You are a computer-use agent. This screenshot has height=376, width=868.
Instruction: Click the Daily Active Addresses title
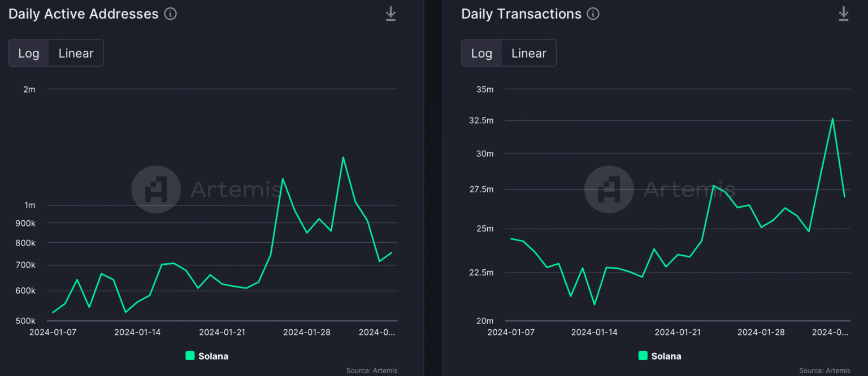point(84,14)
